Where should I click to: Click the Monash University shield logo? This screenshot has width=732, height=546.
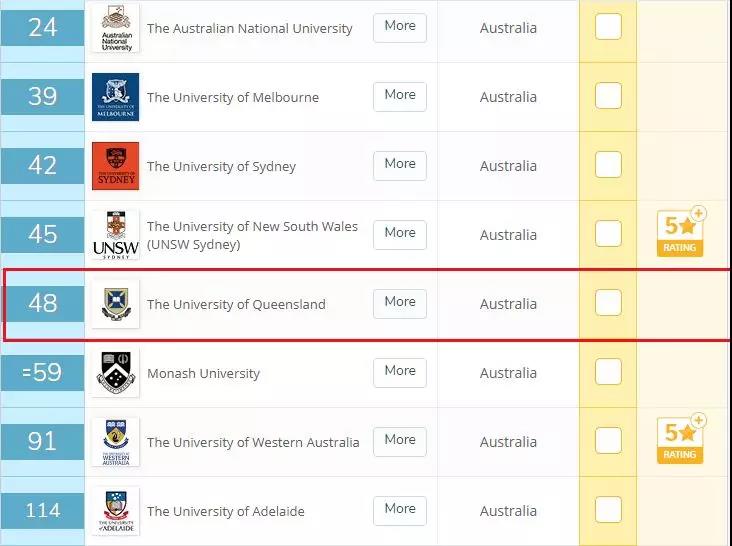115,373
